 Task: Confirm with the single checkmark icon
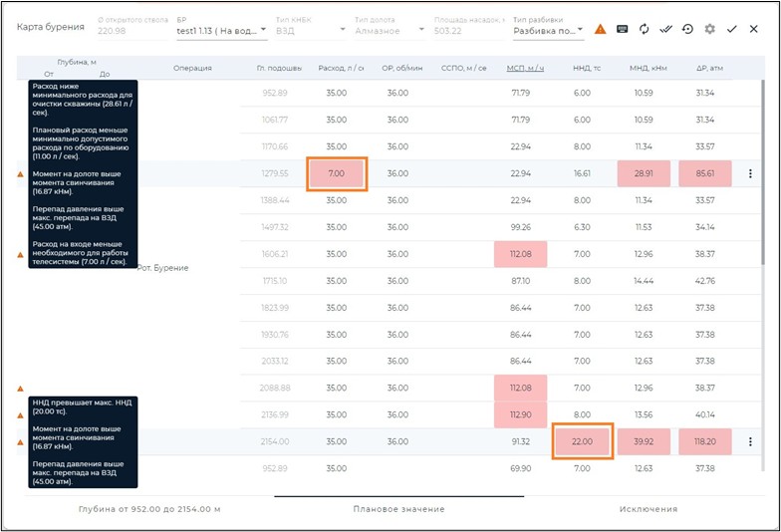732,29
